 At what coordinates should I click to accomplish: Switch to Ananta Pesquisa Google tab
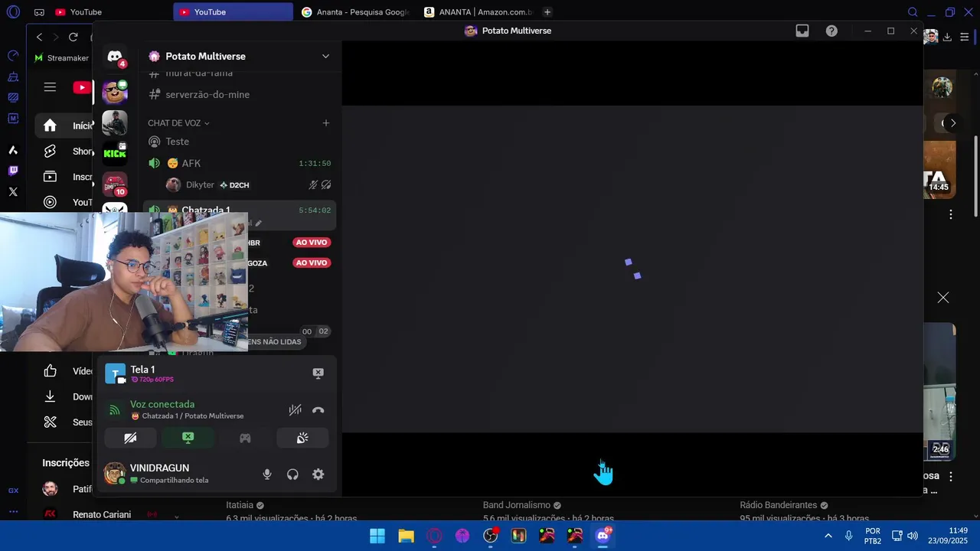click(356, 12)
